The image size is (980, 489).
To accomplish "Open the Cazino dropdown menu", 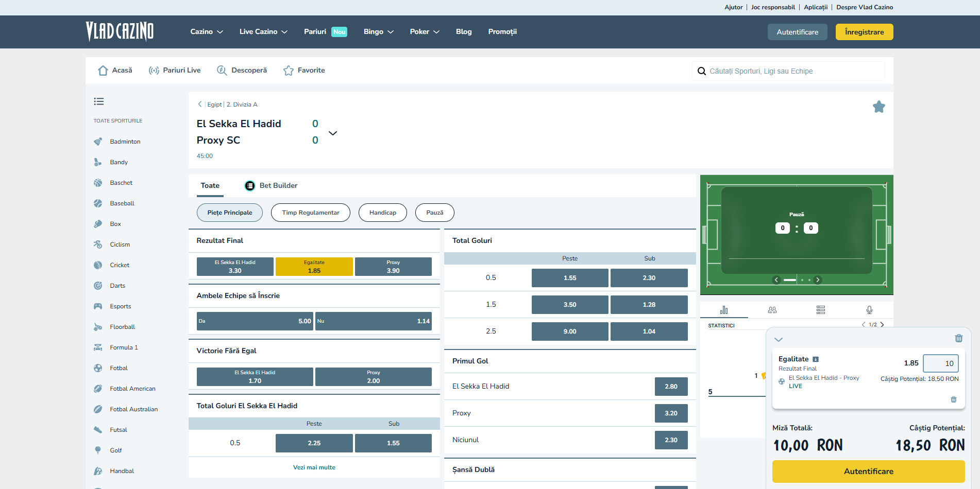I will [x=207, y=32].
